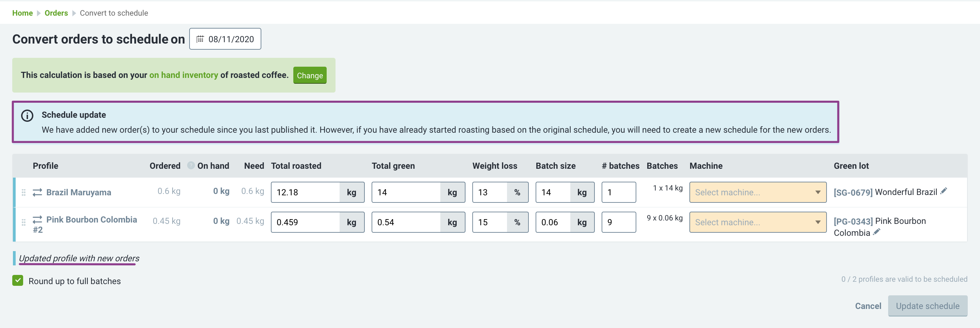Screen dimensions: 980x328
Task: Click Update schedule button
Action: pos(928,306)
